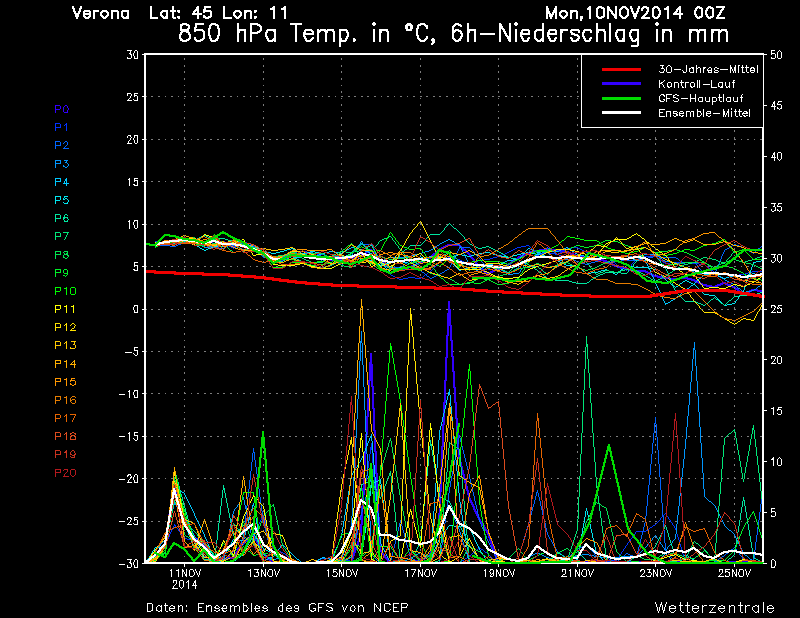Image resolution: width=800 pixels, height=618 pixels.
Task: Click ensemble member label P15
Action: (65, 382)
